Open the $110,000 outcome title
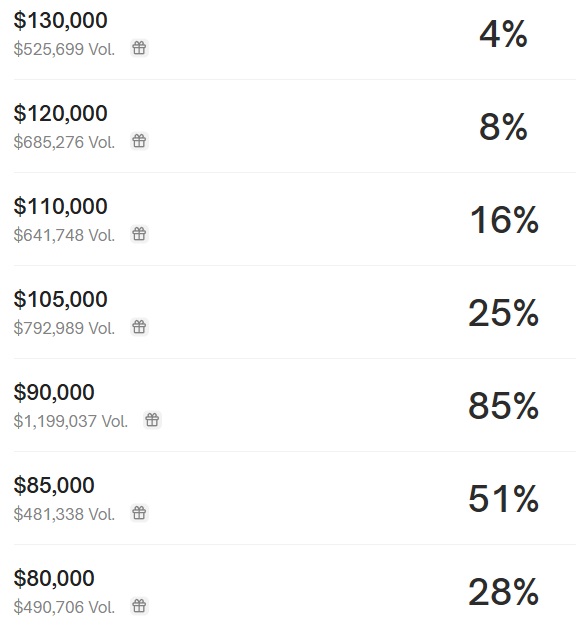The width and height of the screenshot is (576, 636). pyautogui.click(x=60, y=206)
